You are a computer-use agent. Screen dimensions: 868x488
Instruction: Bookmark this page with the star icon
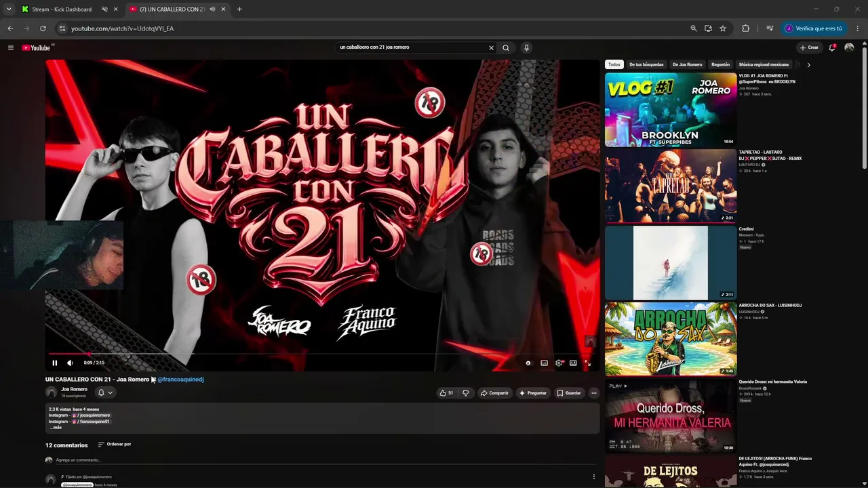723,28
